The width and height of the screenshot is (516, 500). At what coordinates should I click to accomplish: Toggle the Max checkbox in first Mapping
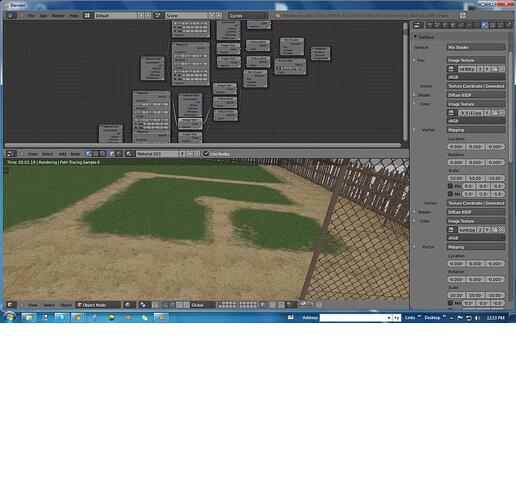pyautogui.click(x=450, y=194)
